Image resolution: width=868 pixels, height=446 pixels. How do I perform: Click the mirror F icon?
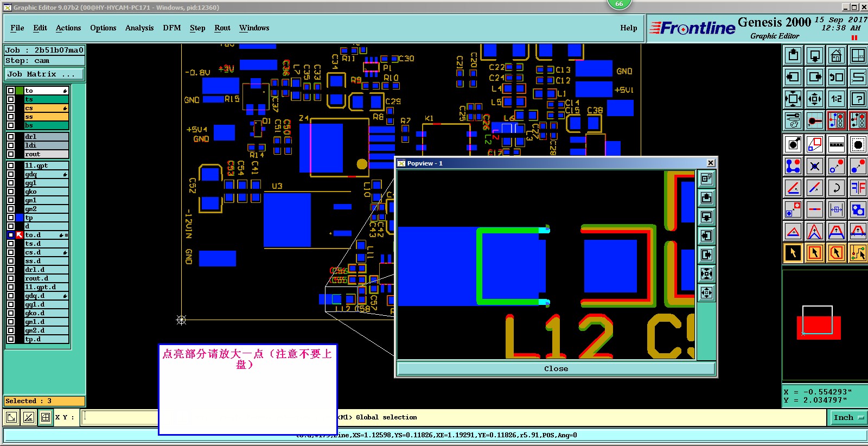point(858,188)
